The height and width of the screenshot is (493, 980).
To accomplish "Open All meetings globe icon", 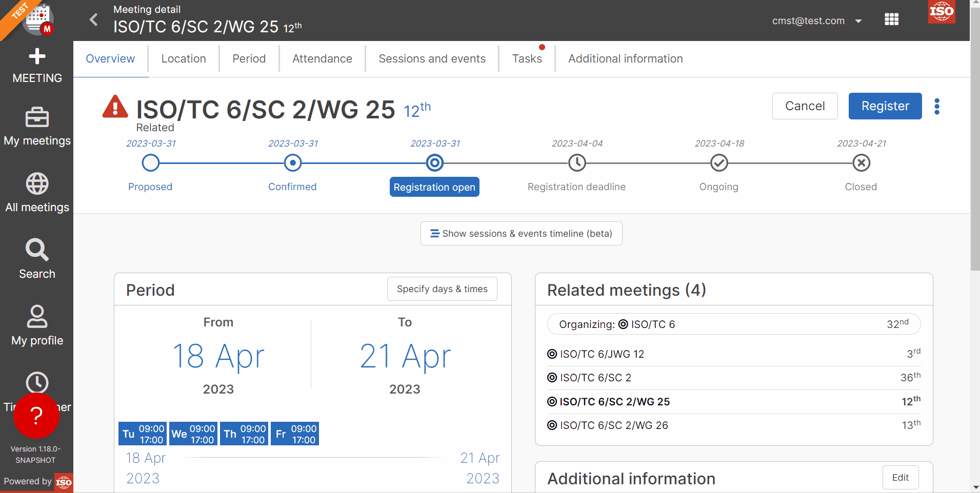I will [37, 183].
